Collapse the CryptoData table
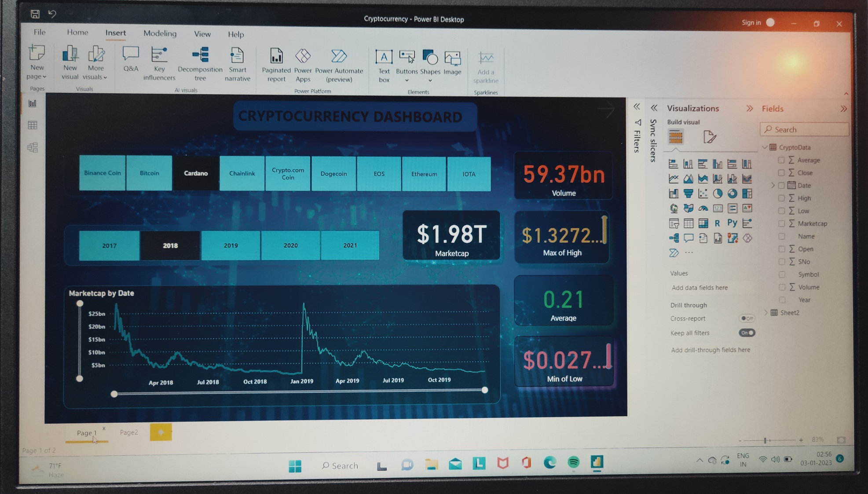The width and height of the screenshot is (868, 494). (764, 147)
